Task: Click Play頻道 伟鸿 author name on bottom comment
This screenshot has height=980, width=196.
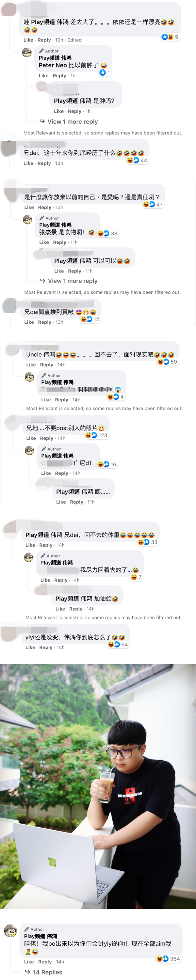Action: pyautogui.click(x=41, y=936)
